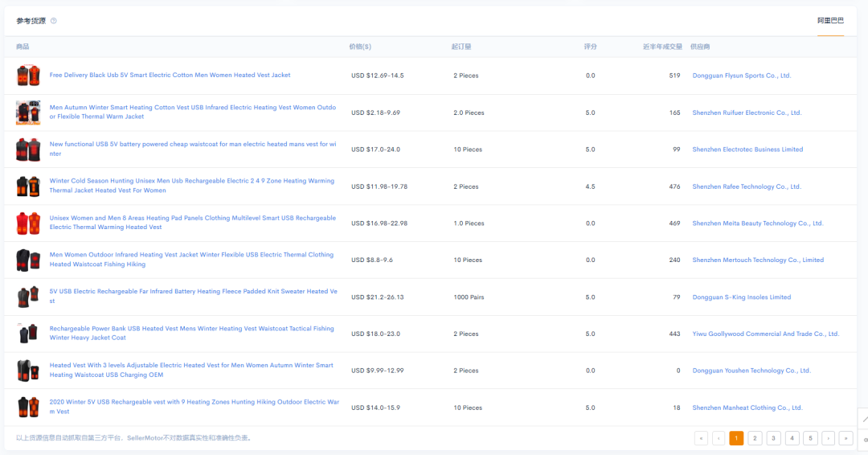Viewport: 868px width, 455px height.
Task: Select rating value 4.5
Action: [x=590, y=187]
